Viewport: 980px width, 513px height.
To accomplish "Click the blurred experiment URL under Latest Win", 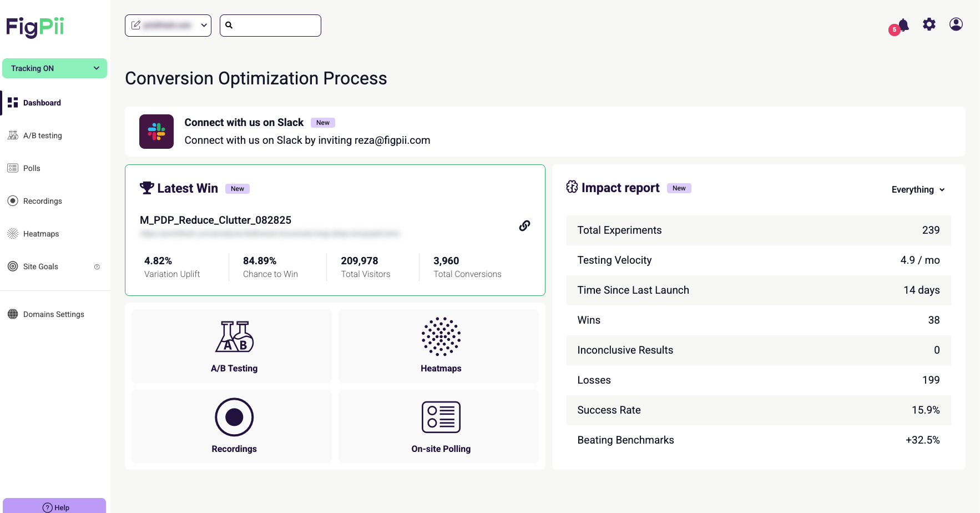I will pos(270,234).
